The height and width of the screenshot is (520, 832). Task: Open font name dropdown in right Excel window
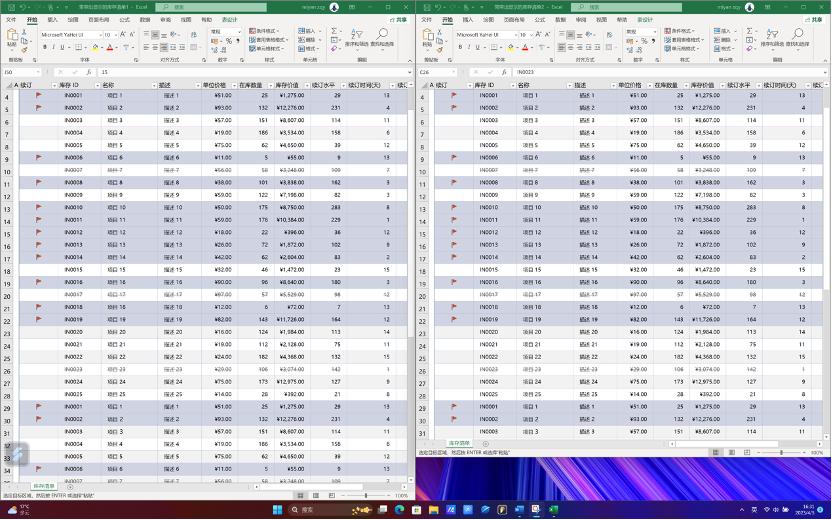pos(515,34)
